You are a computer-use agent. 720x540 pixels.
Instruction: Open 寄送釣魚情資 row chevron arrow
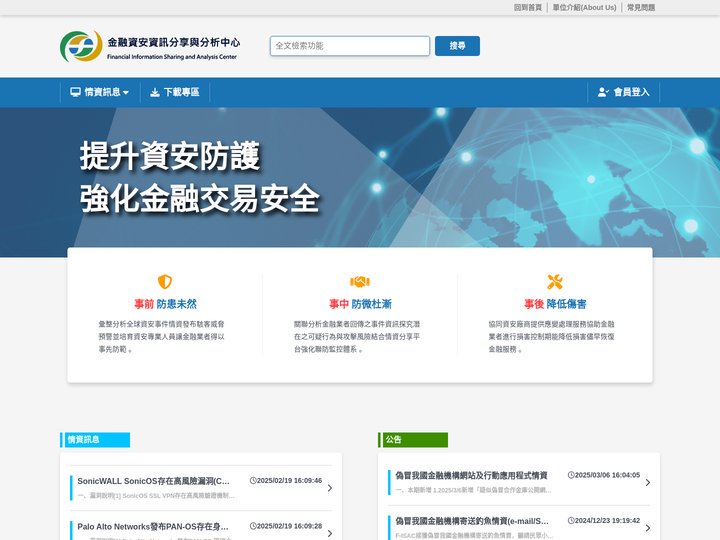pyautogui.click(x=648, y=528)
